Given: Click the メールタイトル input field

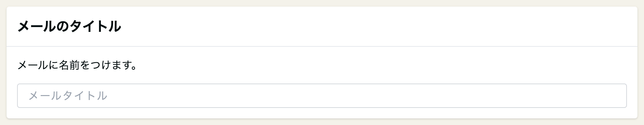Looking at the screenshot, I should tap(322, 96).
